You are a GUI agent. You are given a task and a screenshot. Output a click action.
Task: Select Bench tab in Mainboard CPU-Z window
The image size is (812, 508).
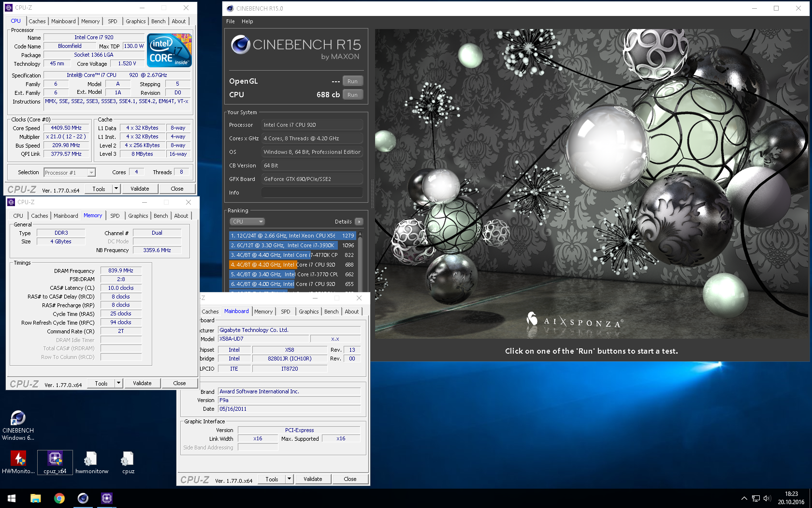coord(332,312)
